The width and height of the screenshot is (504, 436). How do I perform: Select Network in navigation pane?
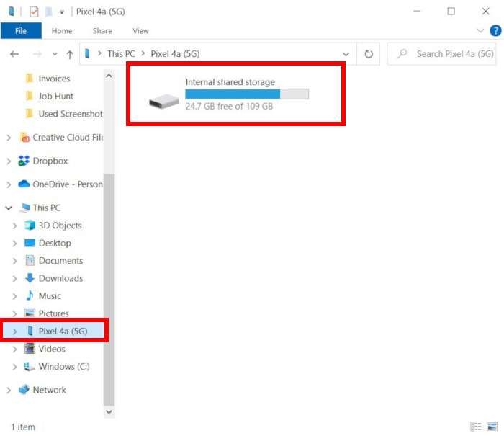49,390
